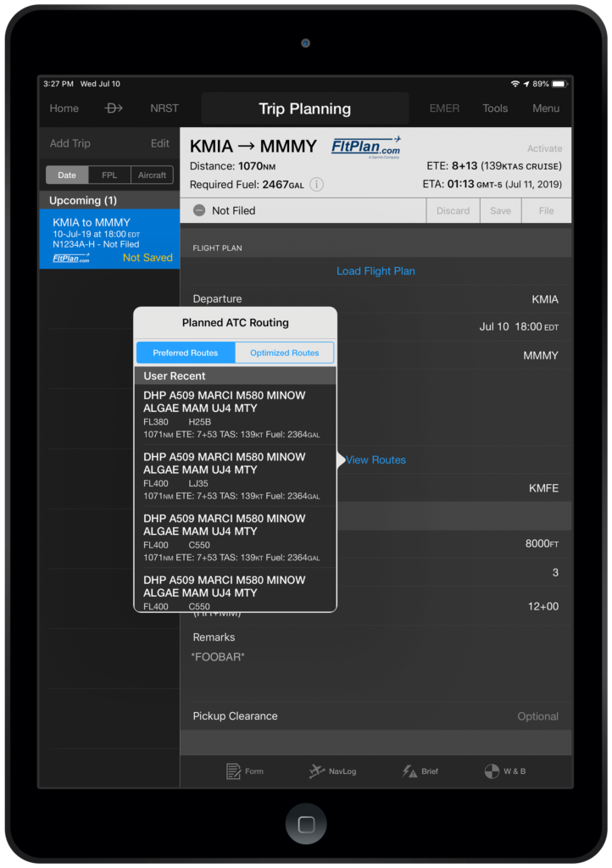Edit the 12+00 fuel time value
This screenshot has height=868, width=612.
[542, 606]
